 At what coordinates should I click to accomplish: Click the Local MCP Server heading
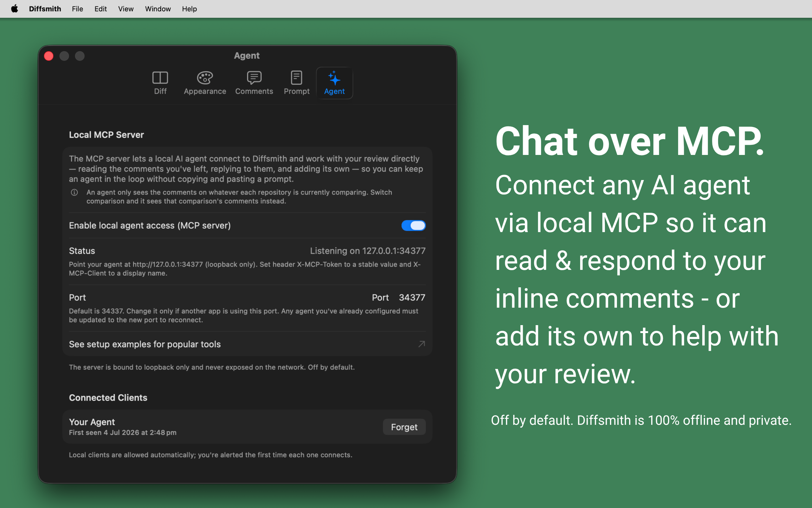106,135
